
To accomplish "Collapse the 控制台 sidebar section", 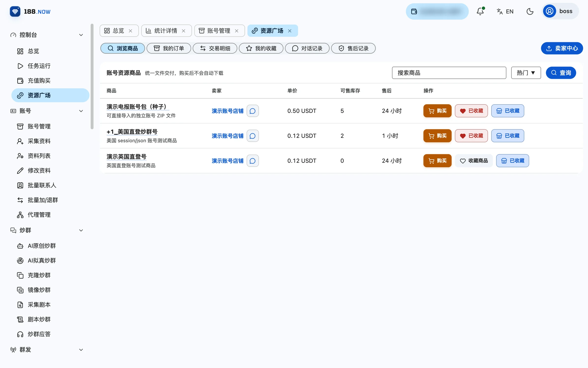I will 47,35.
